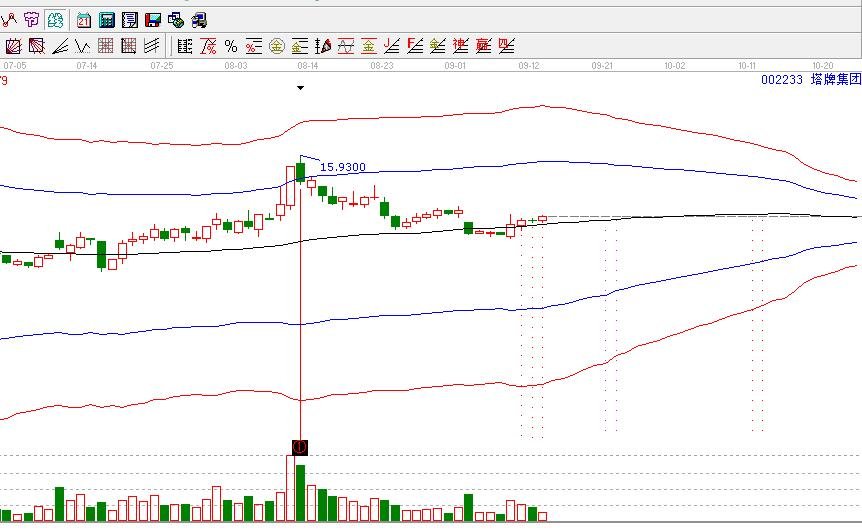Screen dimensions: 862x531
Task: Click the floppy disk save icon
Action: click(x=153, y=21)
